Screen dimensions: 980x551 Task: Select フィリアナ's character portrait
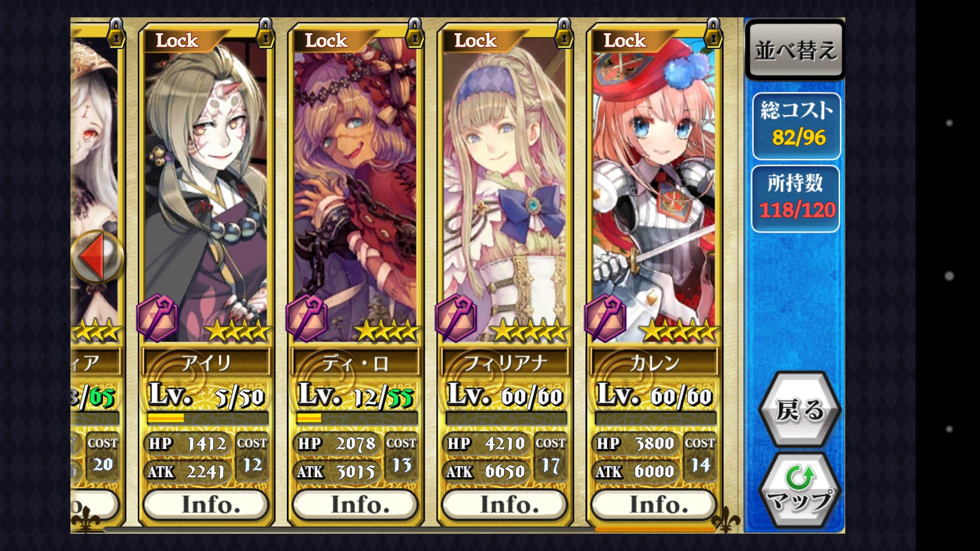(x=505, y=189)
